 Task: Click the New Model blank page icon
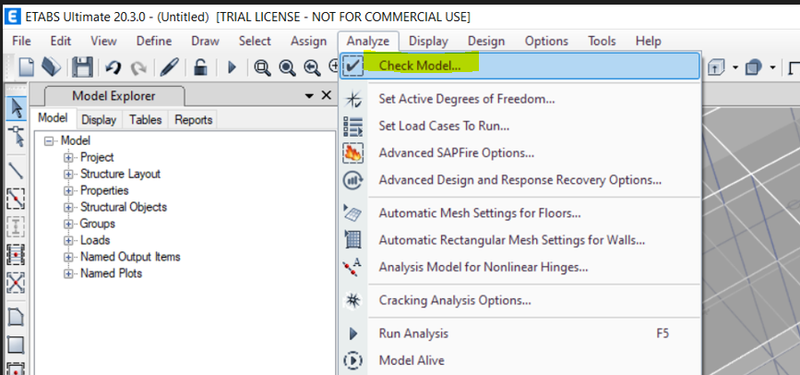point(27,67)
